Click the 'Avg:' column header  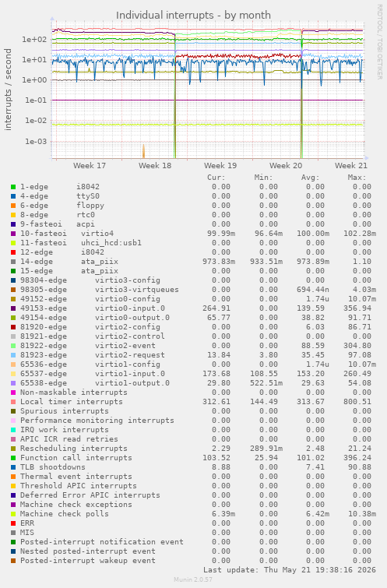pos(310,178)
